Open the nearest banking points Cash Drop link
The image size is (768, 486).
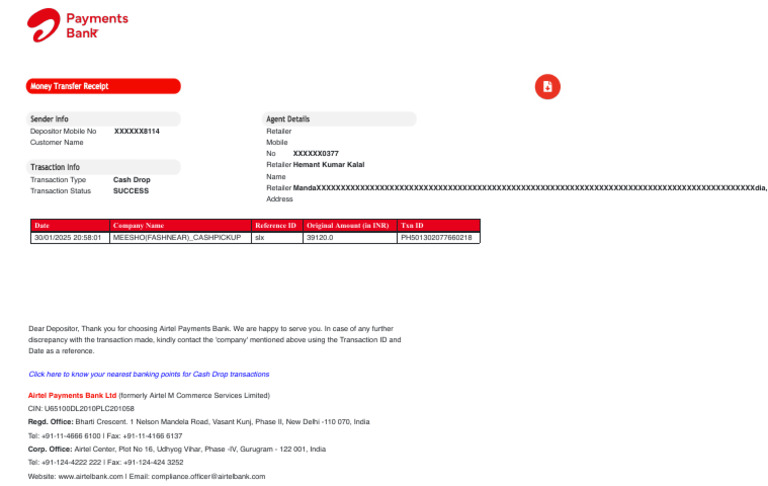(148, 374)
